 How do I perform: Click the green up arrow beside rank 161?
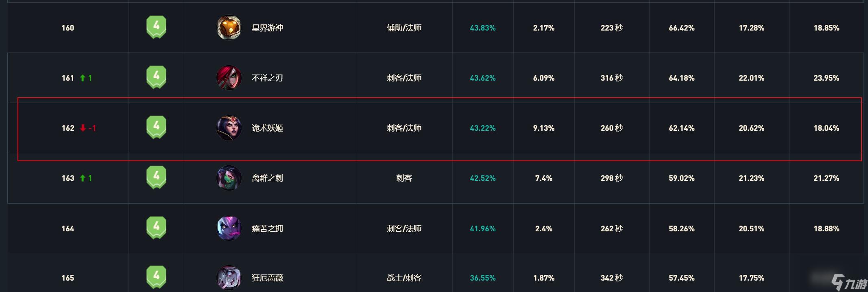tap(83, 78)
